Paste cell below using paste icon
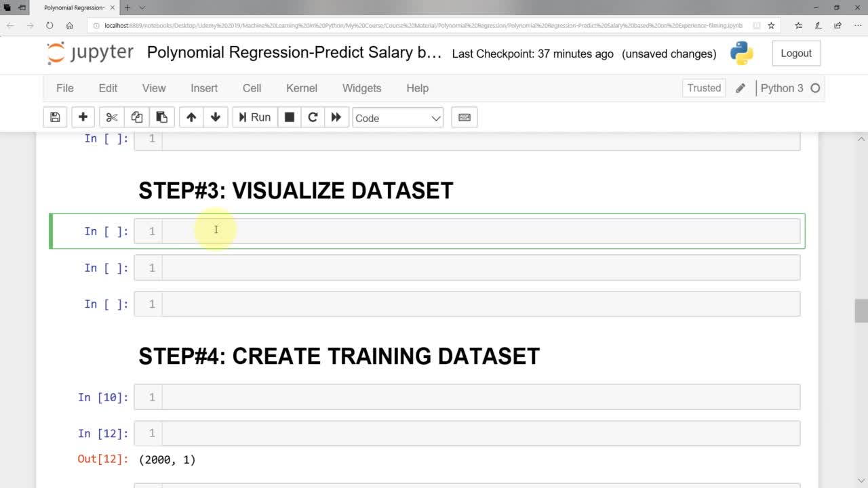The image size is (868, 488). 162,117
